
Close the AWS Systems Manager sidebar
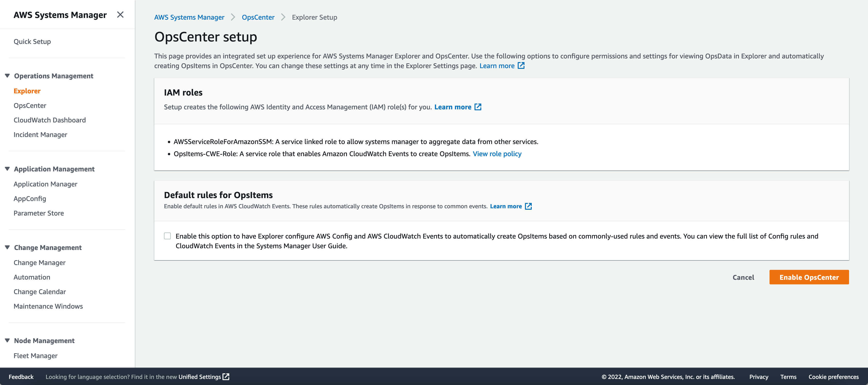click(120, 15)
